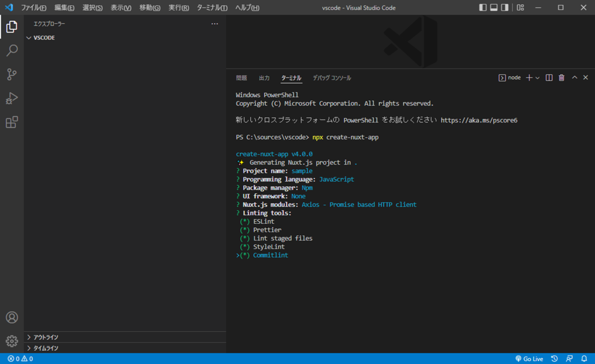Open Run and Debug view
The width and height of the screenshot is (595, 364).
[x=12, y=98]
